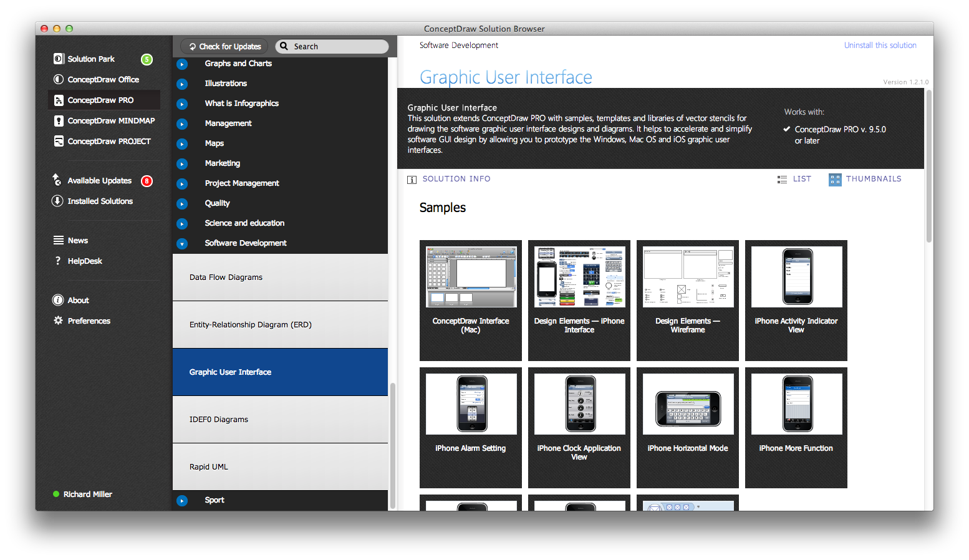Click green status dot near Richard Miller
Image resolution: width=969 pixels, height=560 pixels.
point(56,494)
